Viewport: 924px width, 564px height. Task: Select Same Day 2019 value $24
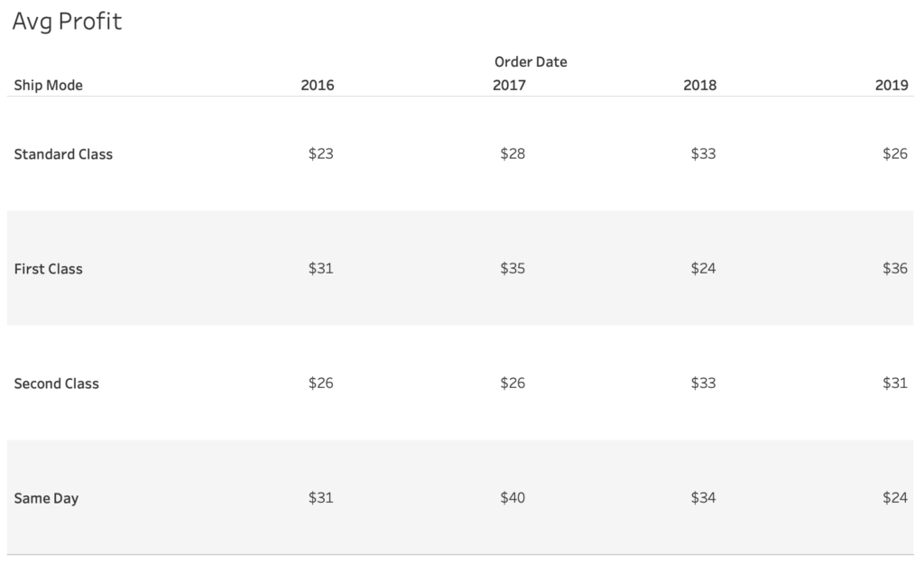pyautogui.click(x=895, y=498)
